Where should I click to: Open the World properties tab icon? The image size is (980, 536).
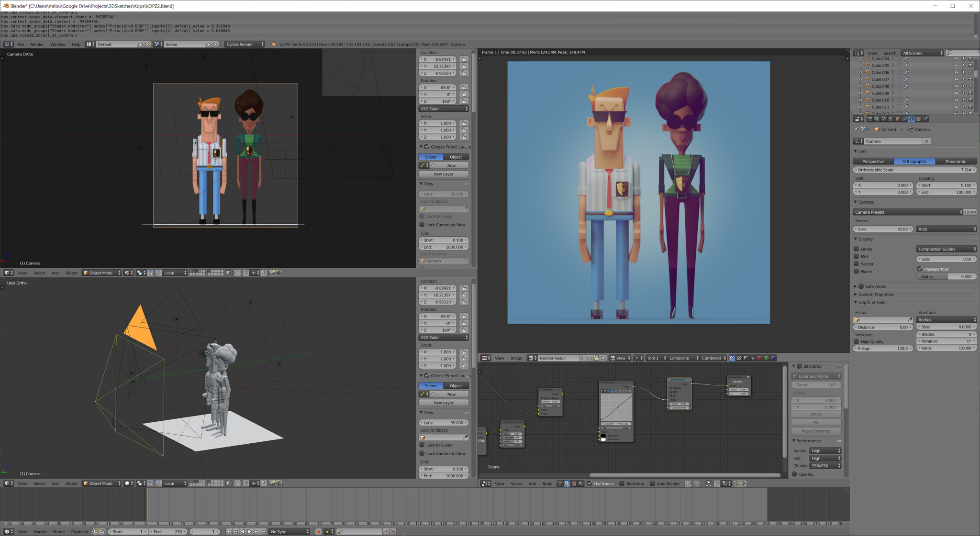click(891, 119)
